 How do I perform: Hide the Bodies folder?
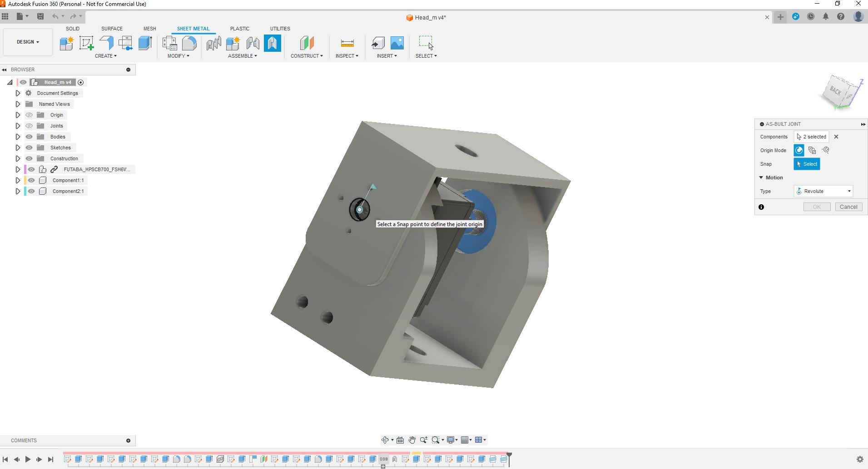(x=29, y=137)
